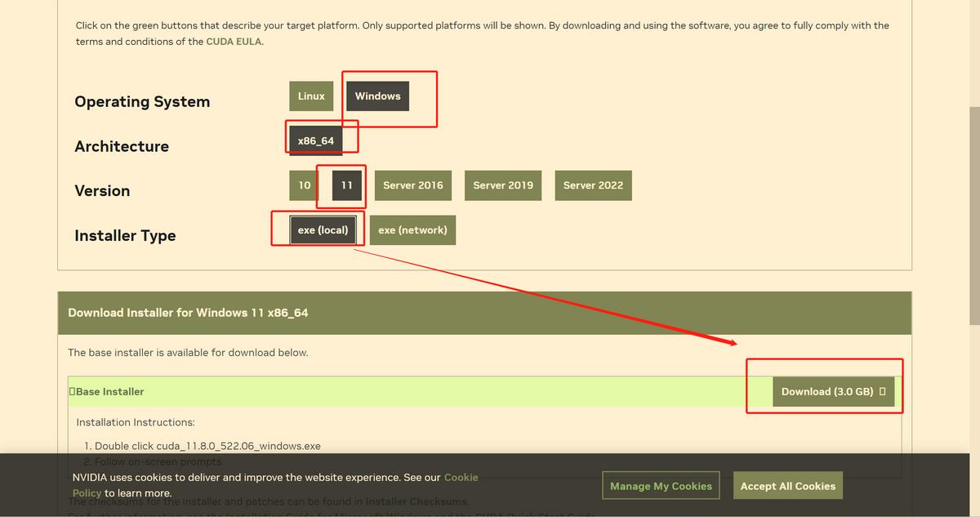The width and height of the screenshot is (980, 517).
Task: Pick Windows version 11
Action: (347, 185)
